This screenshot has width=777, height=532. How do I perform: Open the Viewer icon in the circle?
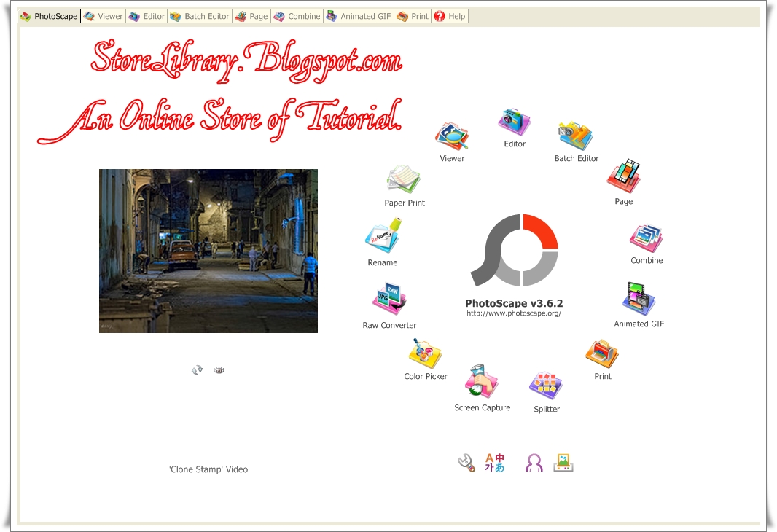[452, 136]
